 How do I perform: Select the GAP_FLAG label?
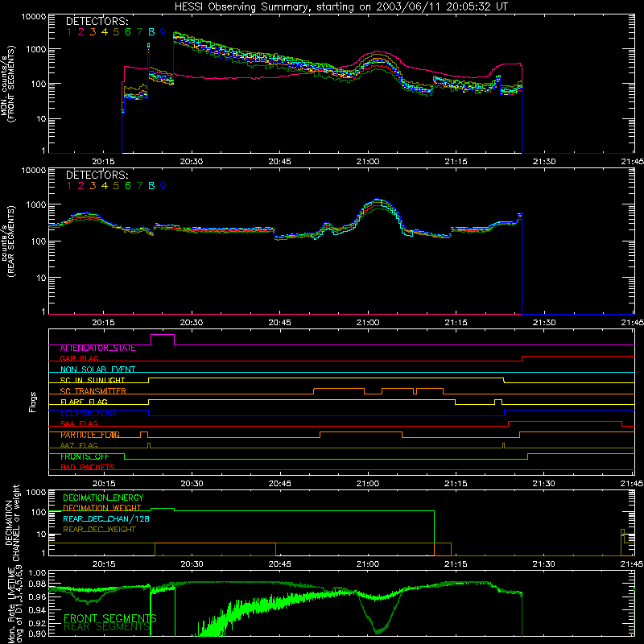tap(79, 358)
